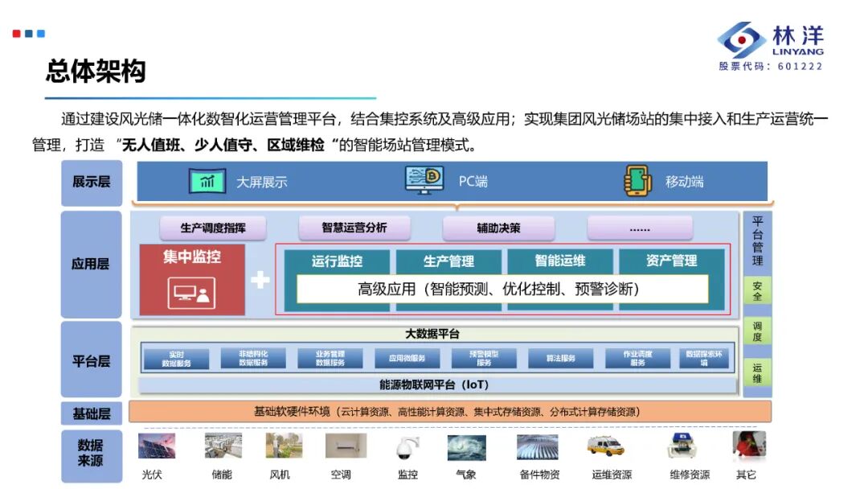Click the 业务管理数据服务 block
This screenshot has height=489, width=868.
click(x=330, y=358)
